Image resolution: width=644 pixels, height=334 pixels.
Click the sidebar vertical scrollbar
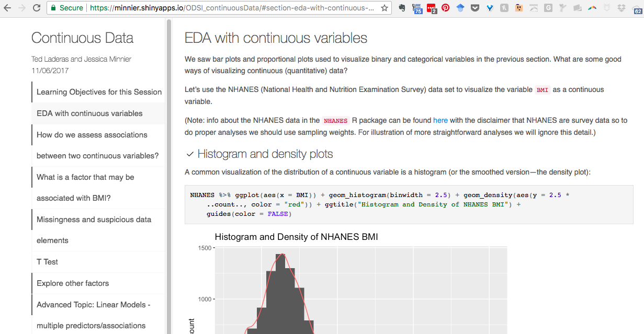[x=169, y=176]
